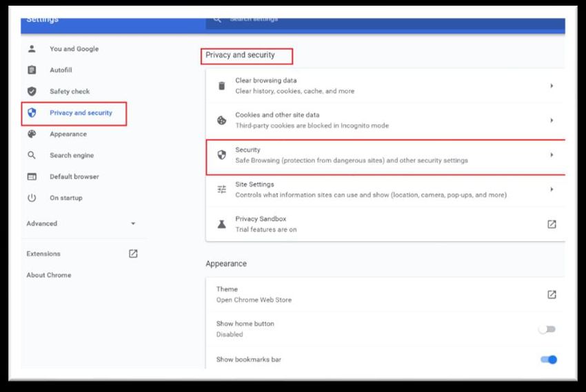This screenshot has height=392, width=586.
Task: Open Theme Chrome Web Store row
Action: [x=385, y=294]
